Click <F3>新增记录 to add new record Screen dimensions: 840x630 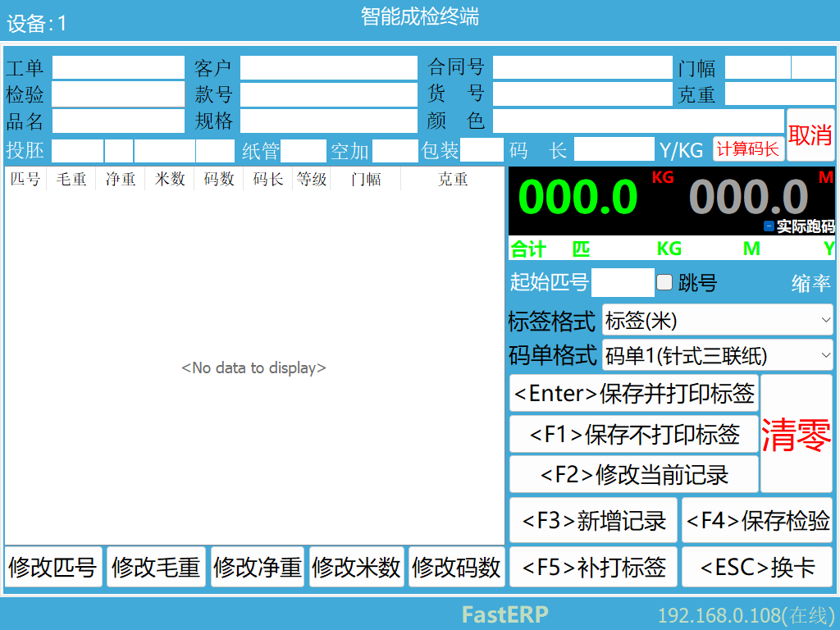(593, 521)
